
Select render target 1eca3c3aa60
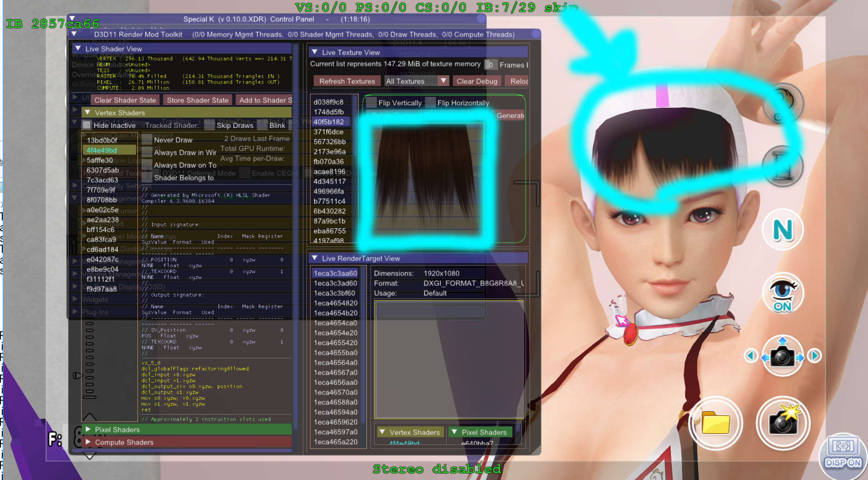click(336, 273)
